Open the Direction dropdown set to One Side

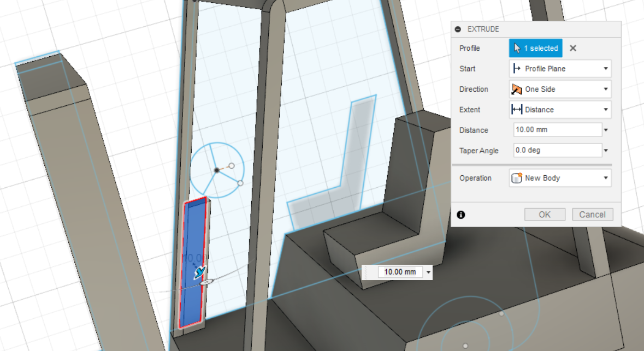pyautogui.click(x=560, y=89)
